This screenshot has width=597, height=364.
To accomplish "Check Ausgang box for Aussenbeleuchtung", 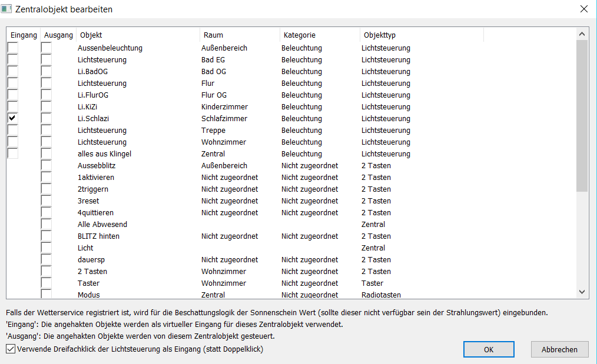I will point(47,48).
